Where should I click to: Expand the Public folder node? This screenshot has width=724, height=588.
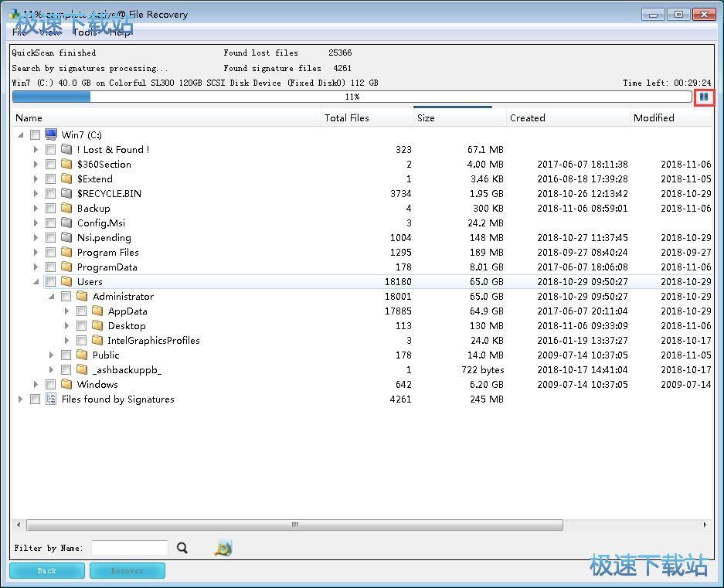[x=52, y=355]
